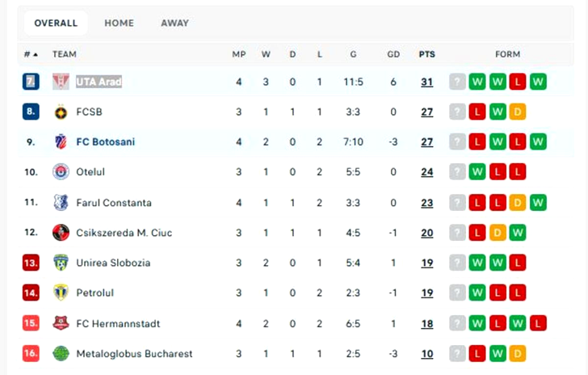Viewport: 588px width, 375px height.
Task: Open UTA Arad's 31 points link
Action: click(426, 82)
